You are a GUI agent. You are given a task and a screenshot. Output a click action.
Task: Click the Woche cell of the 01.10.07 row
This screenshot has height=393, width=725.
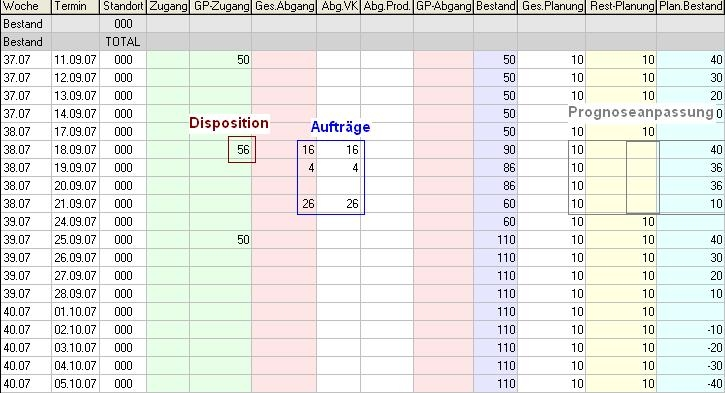(26, 312)
